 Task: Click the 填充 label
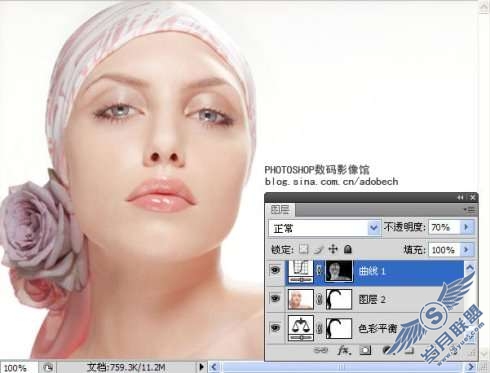(415, 249)
